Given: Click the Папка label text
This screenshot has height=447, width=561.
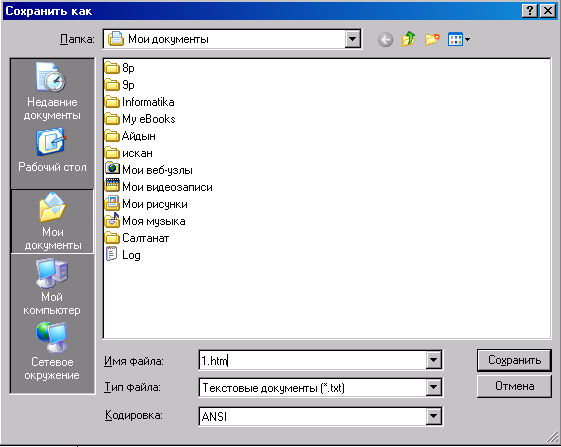Looking at the screenshot, I should coord(77,39).
